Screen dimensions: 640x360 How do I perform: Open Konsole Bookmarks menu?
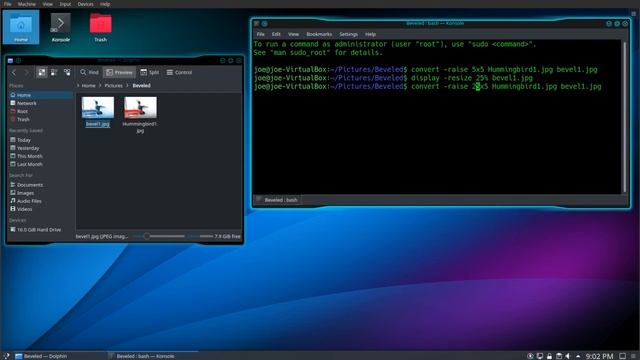tap(319, 34)
